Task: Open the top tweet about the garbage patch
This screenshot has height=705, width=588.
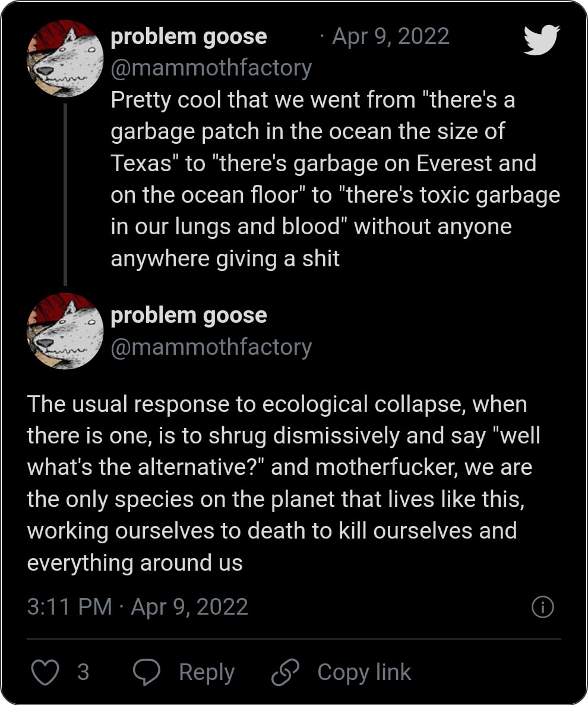Action: (x=334, y=179)
